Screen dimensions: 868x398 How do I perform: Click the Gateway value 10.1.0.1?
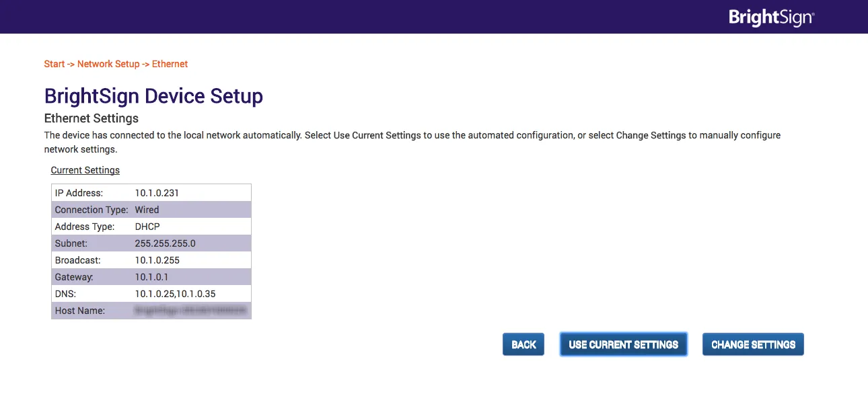(151, 277)
